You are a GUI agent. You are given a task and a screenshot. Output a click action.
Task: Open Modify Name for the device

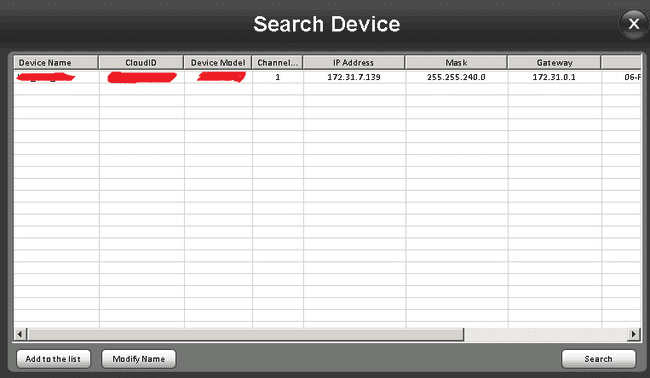[138, 359]
